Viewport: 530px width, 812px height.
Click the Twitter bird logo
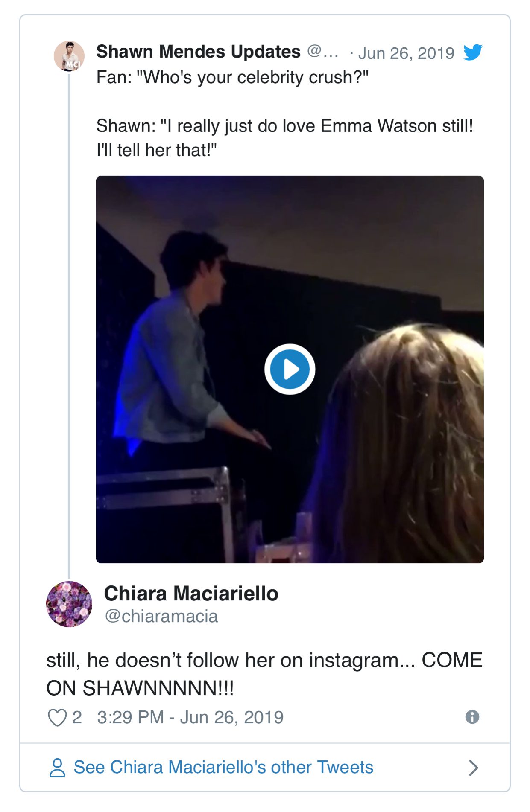[472, 52]
